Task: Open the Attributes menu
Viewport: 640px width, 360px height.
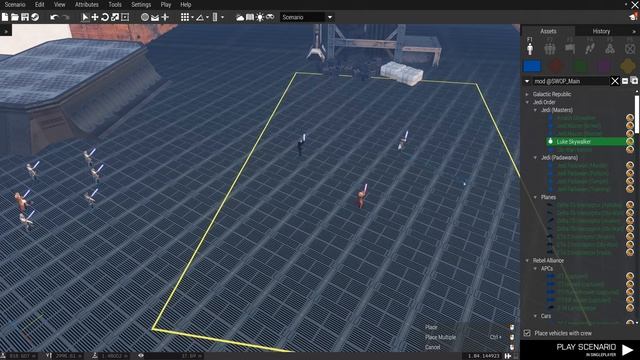Action: (87, 4)
